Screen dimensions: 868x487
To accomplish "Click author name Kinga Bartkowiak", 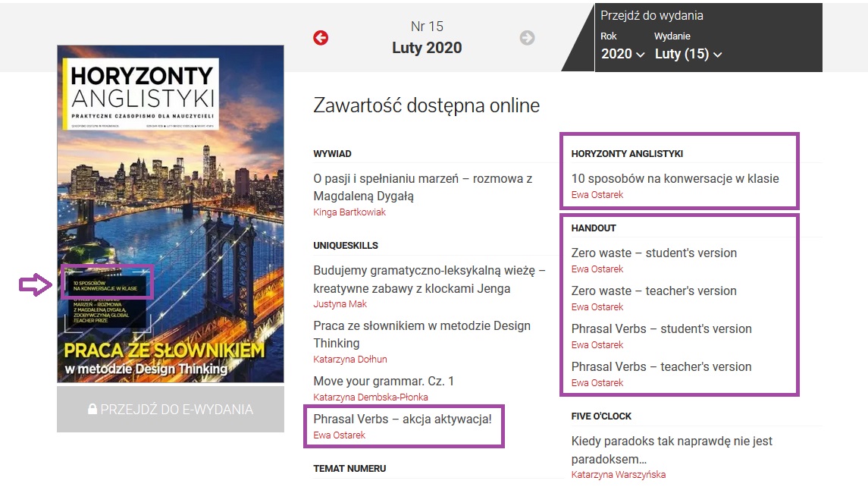I will (349, 212).
